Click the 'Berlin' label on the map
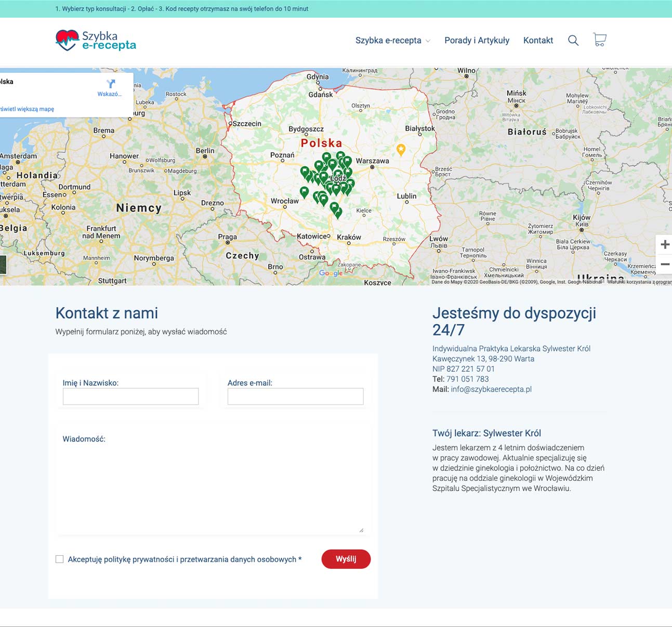This screenshot has height=627, width=672. pyautogui.click(x=205, y=150)
